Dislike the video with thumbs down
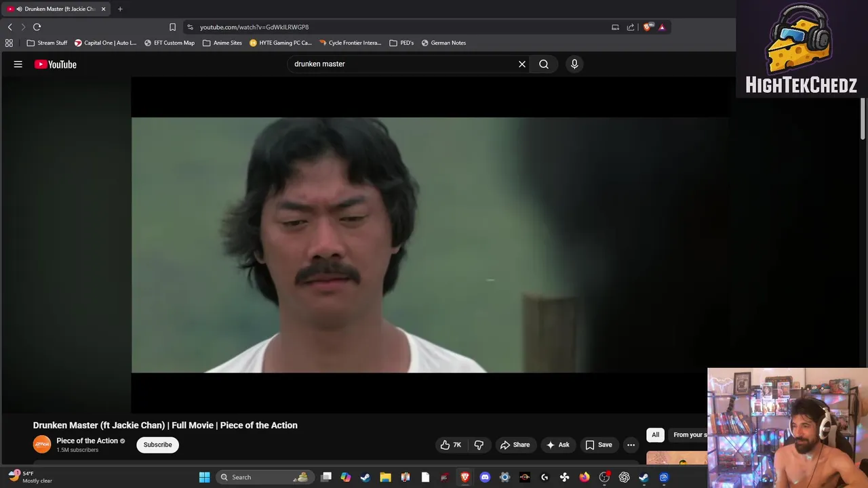This screenshot has width=868, height=488. pyautogui.click(x=479, y=445)
